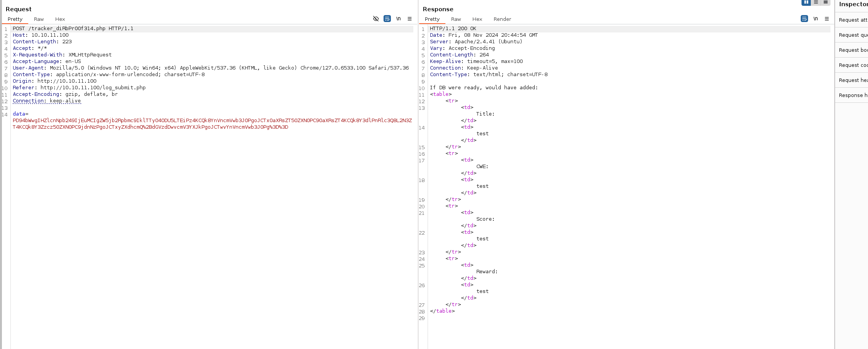
Task: Click the Inspector panel title
Action: click(x=853, y=4)
